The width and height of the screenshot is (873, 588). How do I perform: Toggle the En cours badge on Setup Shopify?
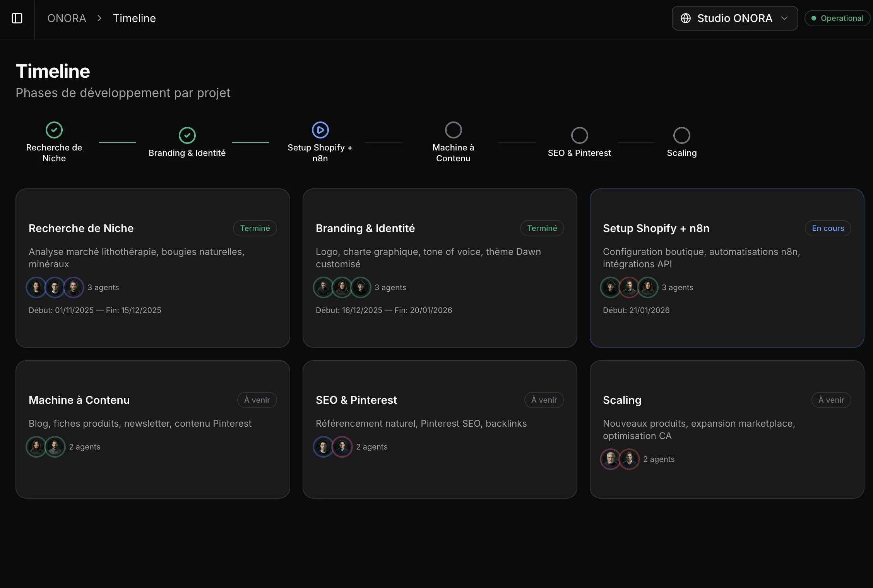[828, 228]
